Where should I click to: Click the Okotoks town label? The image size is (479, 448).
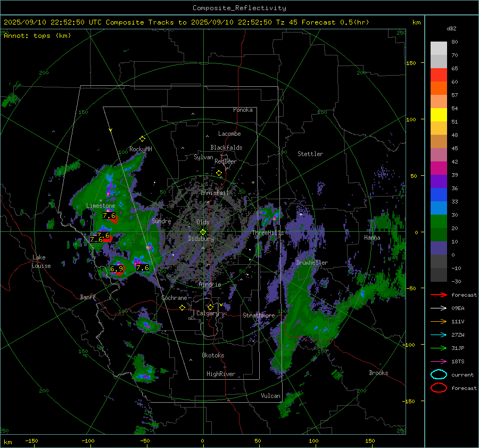pyautogui.click(x=213, y=355)
